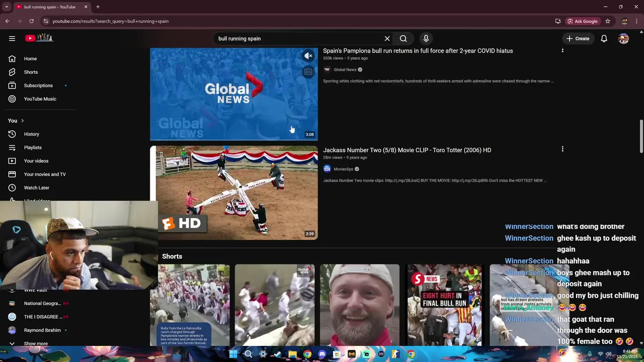Image resolution: width=644 pixels, height=362 pixels.
Task: Open the YouTube account avatar menu
Action: 623,38
